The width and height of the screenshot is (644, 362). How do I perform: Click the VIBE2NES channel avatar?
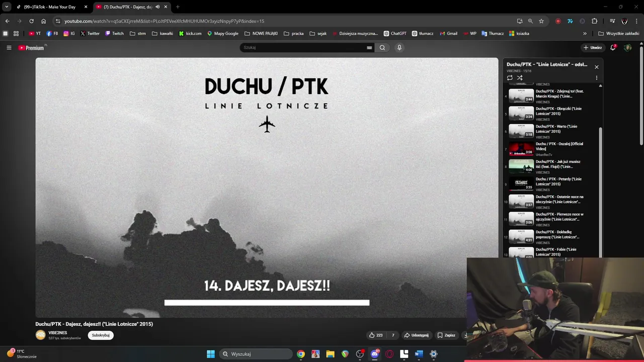pos(41,335)
